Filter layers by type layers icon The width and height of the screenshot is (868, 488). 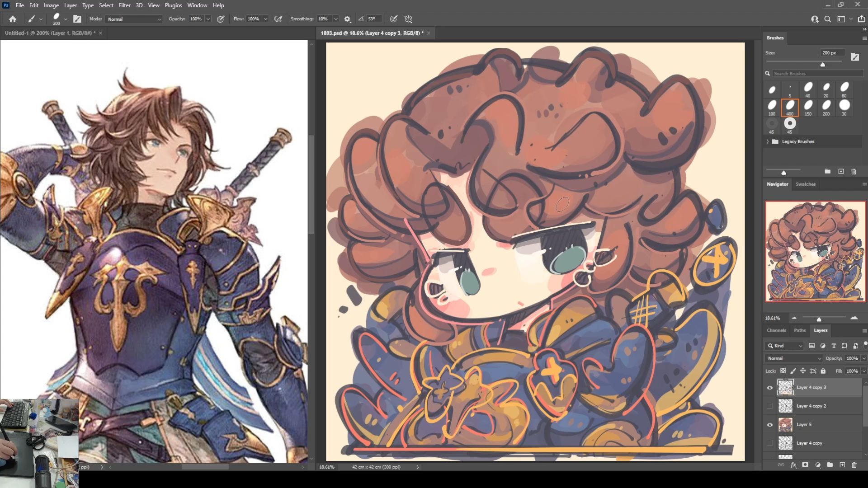(x=834, y=346)
